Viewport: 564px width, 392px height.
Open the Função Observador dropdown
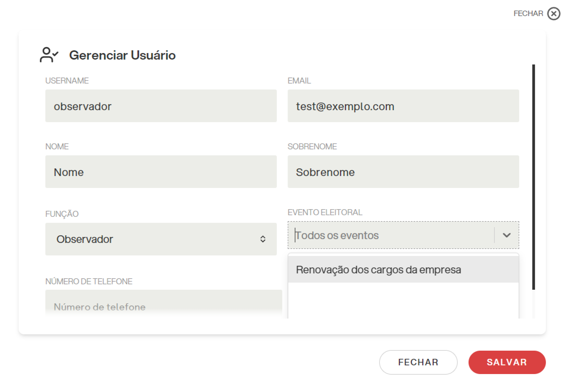(x=161, y=239)
